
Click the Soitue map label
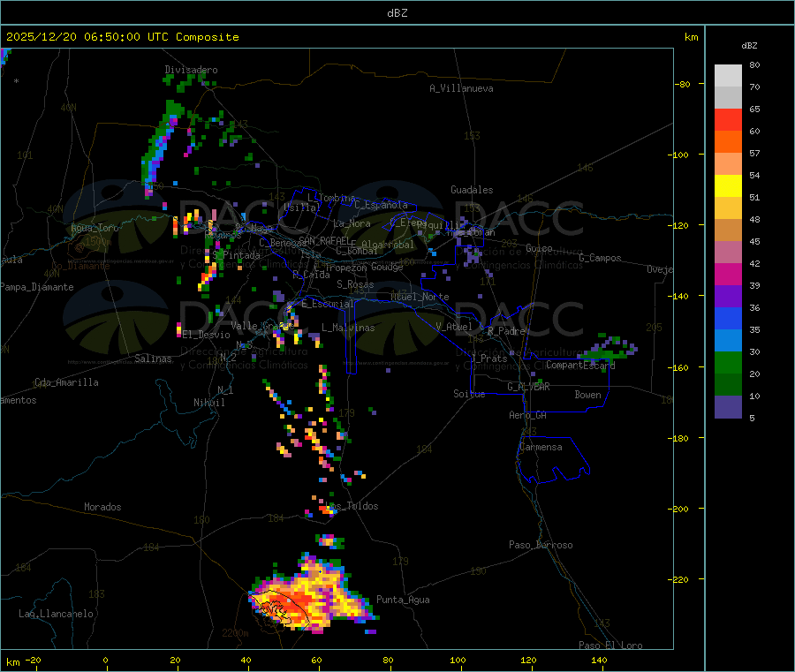click(x=469, y=393)
